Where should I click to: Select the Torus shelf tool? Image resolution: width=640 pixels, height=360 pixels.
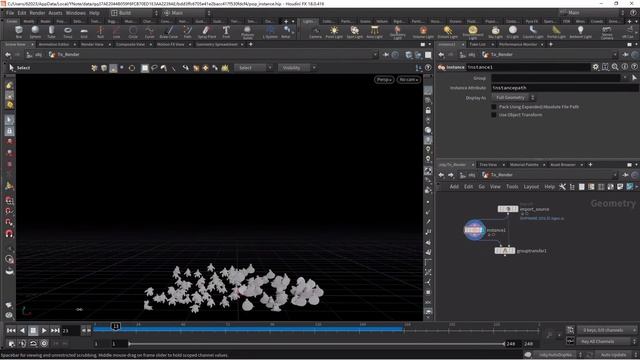tap(68, 31)
